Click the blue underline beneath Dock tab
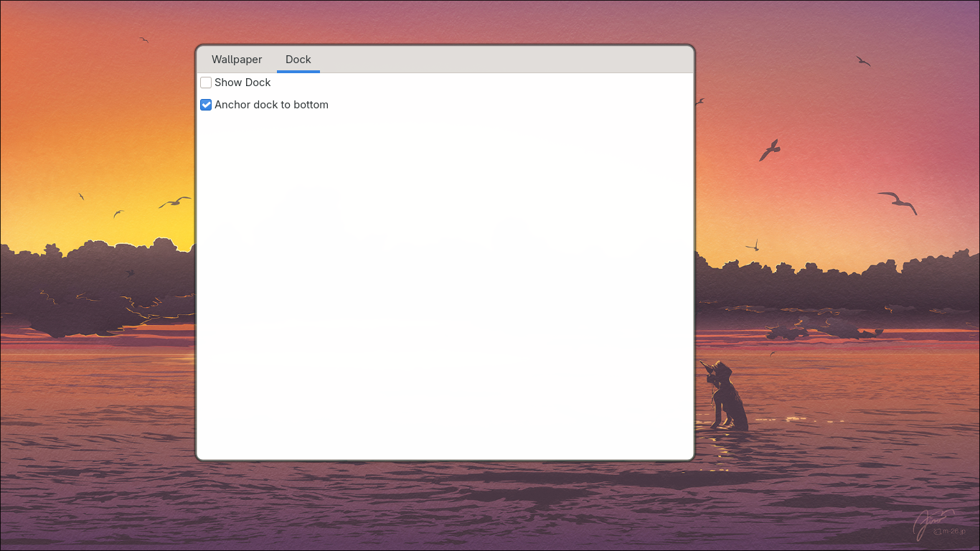Viewport: 980px width, 551px height. click(298, 71)
